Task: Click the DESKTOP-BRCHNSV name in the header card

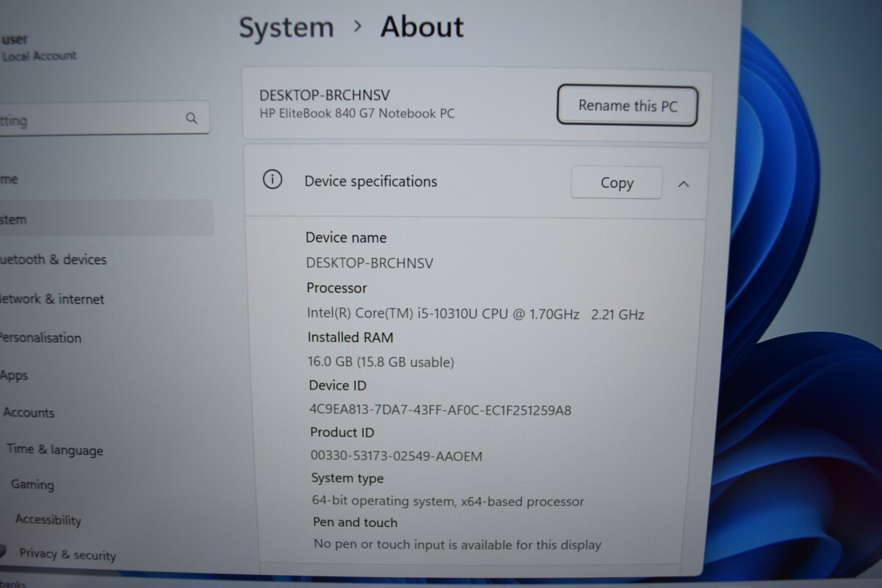Action: pos(324,96)
